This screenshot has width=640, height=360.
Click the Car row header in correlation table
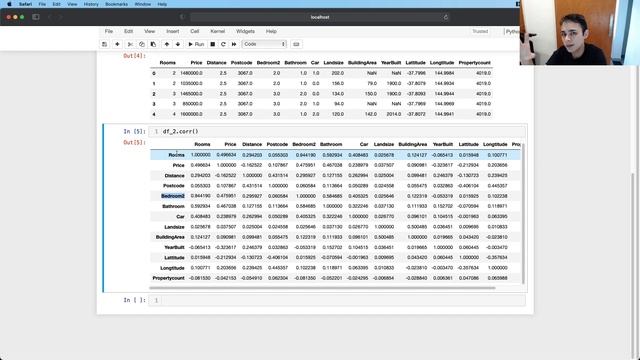click(x=180, y=217)
